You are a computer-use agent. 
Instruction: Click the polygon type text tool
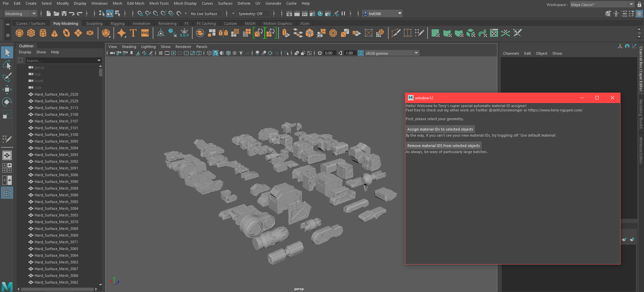(x=133, y=33)
